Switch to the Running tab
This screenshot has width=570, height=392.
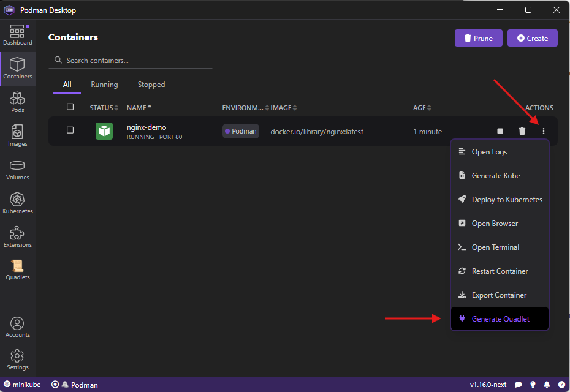(x=104, y=85)
